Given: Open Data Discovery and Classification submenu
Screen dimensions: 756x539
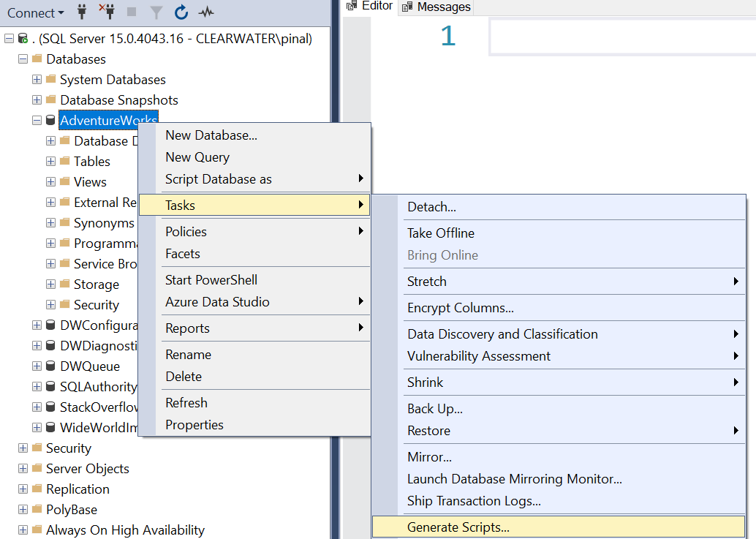Looking at the screenshot, I should coord(559,333).
